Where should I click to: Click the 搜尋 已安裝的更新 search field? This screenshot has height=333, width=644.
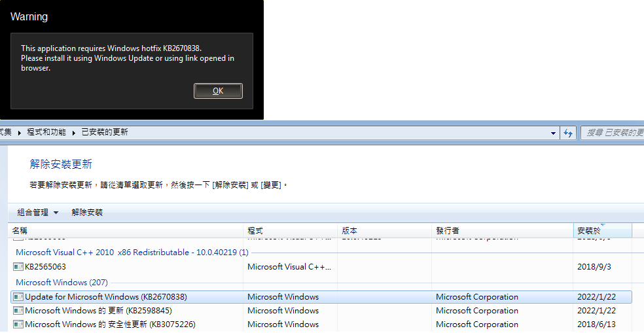point(613,133)
